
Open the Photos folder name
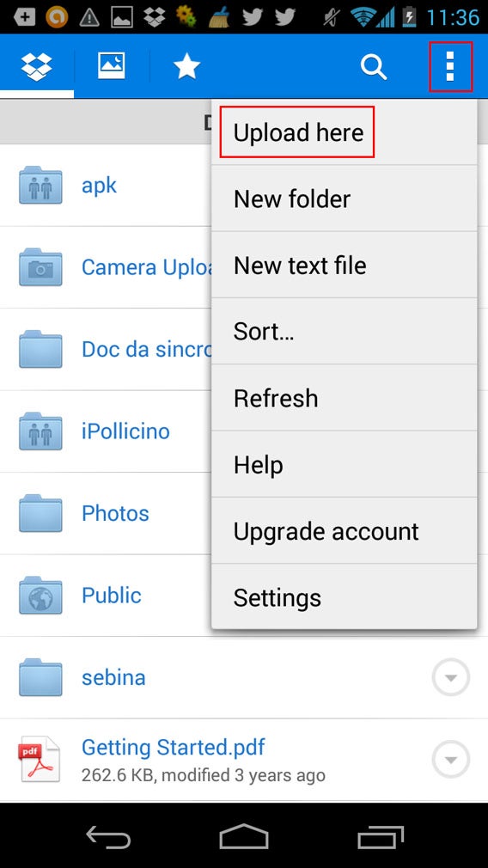[x=115, y=513]
